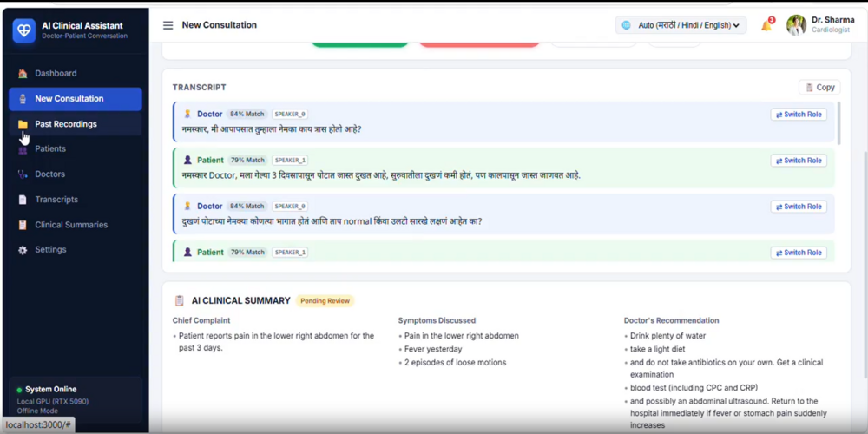Switch Role on first Doctor message
Screen dimensions: 868x434
point(799,115)
